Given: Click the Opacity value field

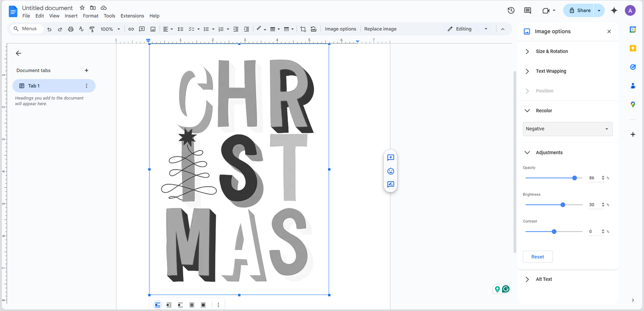Looking at the screenshot, I should point(594,178).
